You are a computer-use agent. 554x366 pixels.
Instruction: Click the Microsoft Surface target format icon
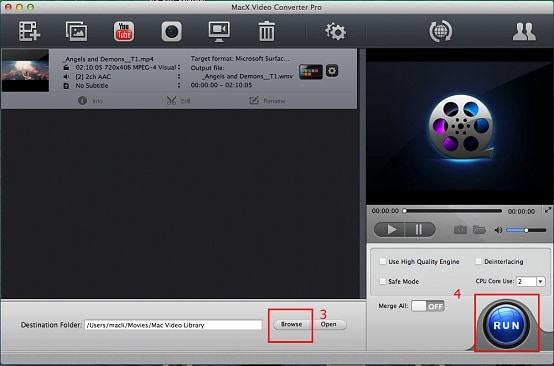click(311, 72)
